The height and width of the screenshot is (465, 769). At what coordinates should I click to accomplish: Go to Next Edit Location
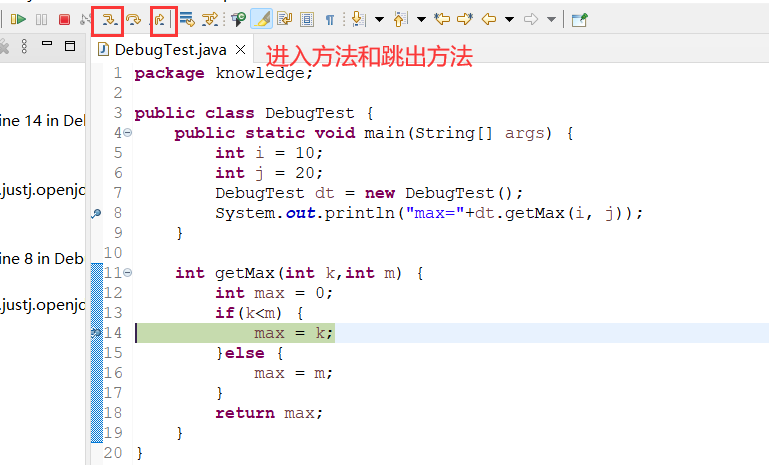point(464,20)
